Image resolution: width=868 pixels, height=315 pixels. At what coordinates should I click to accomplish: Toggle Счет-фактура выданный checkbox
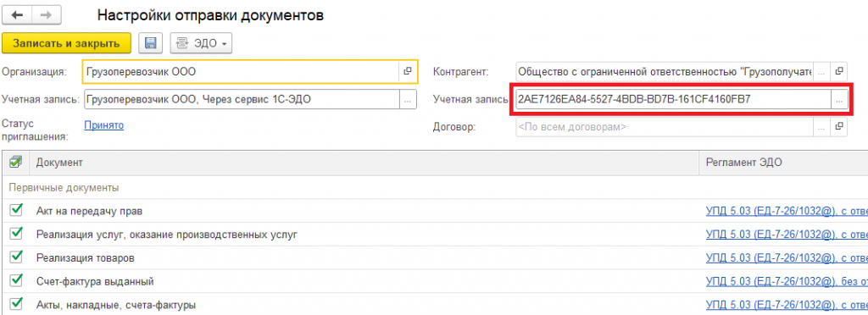click(17, 281)
